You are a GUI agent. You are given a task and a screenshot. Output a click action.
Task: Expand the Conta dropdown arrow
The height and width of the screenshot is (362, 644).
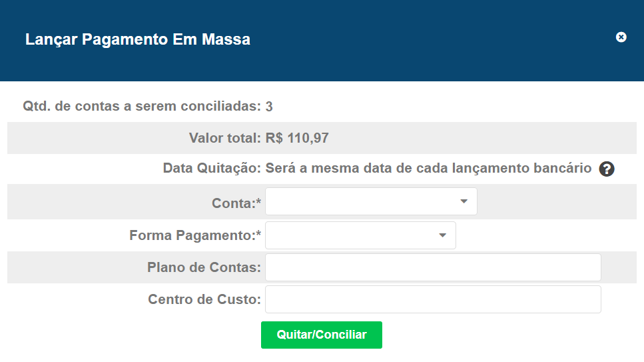pos(464,201)
